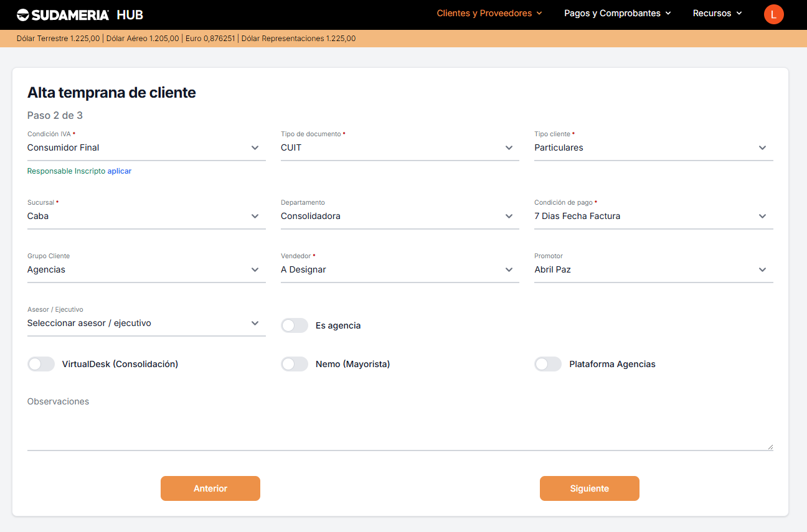This screenshot has height=532, width=807.
Task: Open the Sucursal dropdown
Action: click(x=146, y=217)
